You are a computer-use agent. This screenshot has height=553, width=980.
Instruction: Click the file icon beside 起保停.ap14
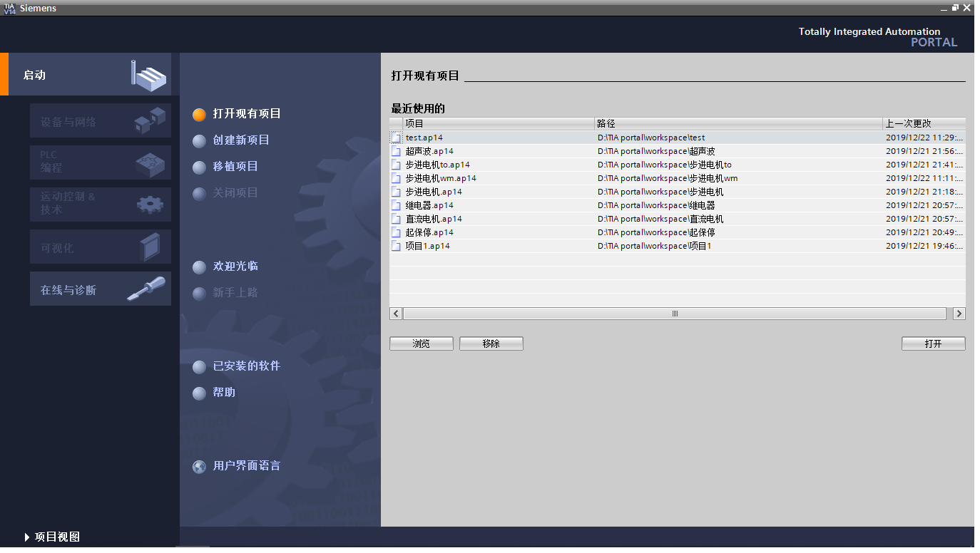(396, 232)
